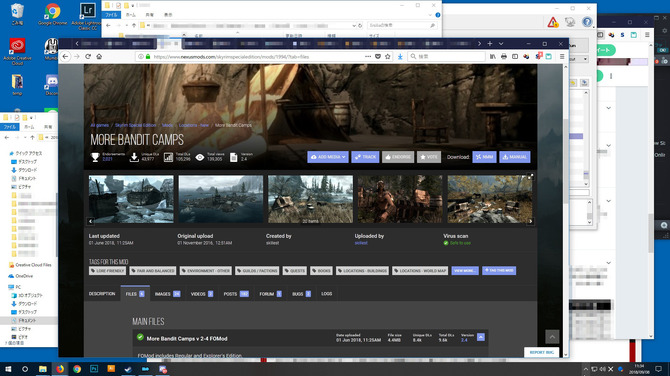This screenshot has width=670, height=376.
Task: Open Adobe Creative Cloud desktop icon
Action: coord(18,51)
